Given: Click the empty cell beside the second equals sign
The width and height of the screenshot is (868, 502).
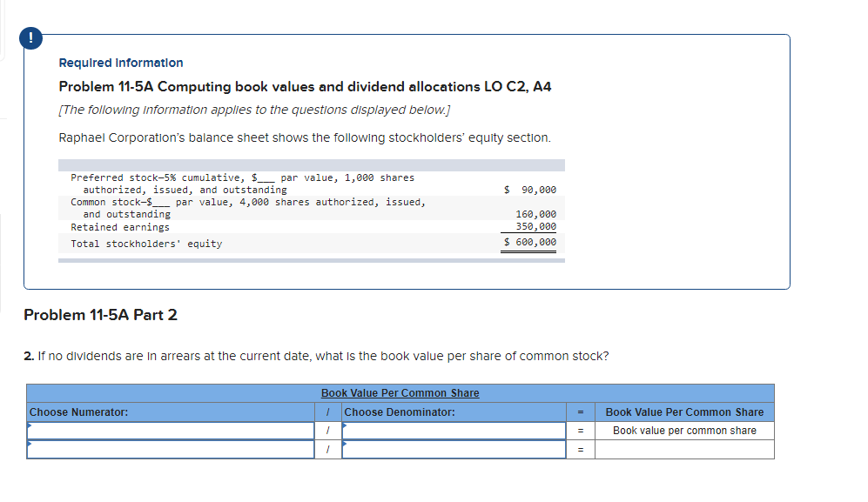Looking at the screenshot, I should tap(684, 449).
